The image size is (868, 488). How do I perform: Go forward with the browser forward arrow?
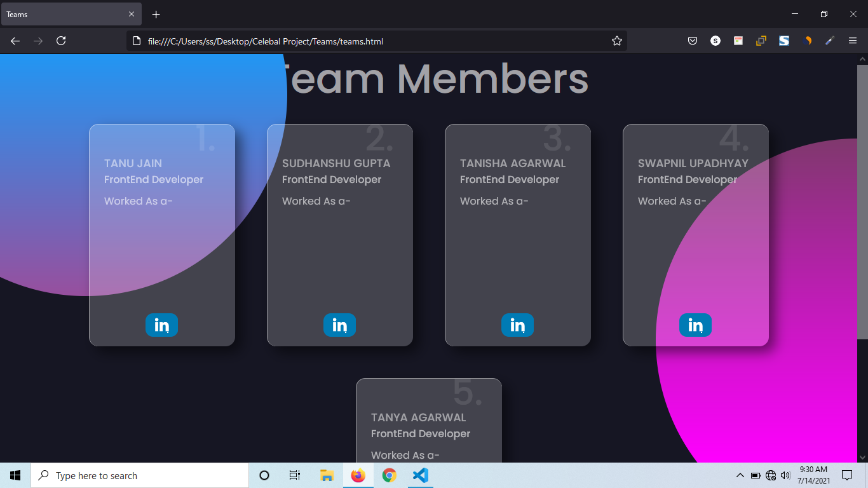pyautogui.click(x=38, y=41)
